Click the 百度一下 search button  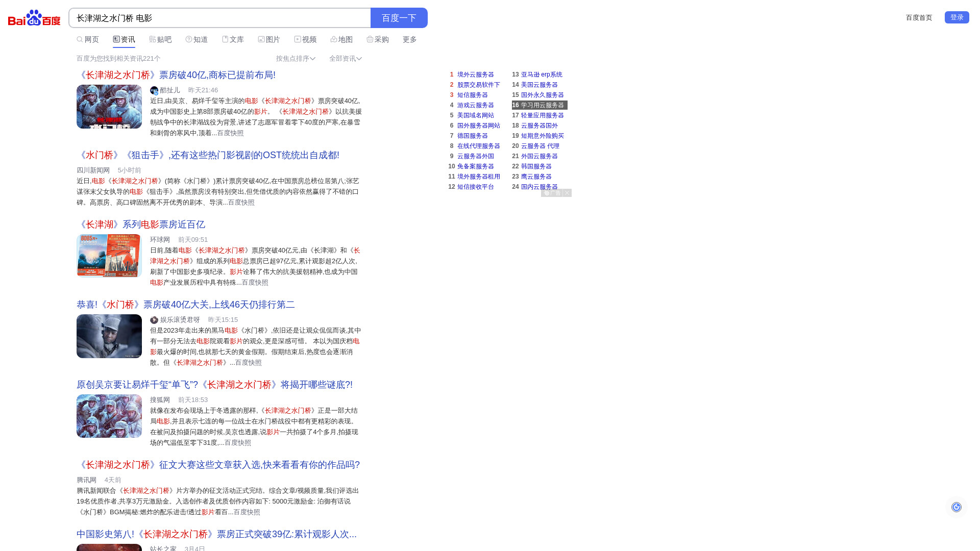click(399, 18)
